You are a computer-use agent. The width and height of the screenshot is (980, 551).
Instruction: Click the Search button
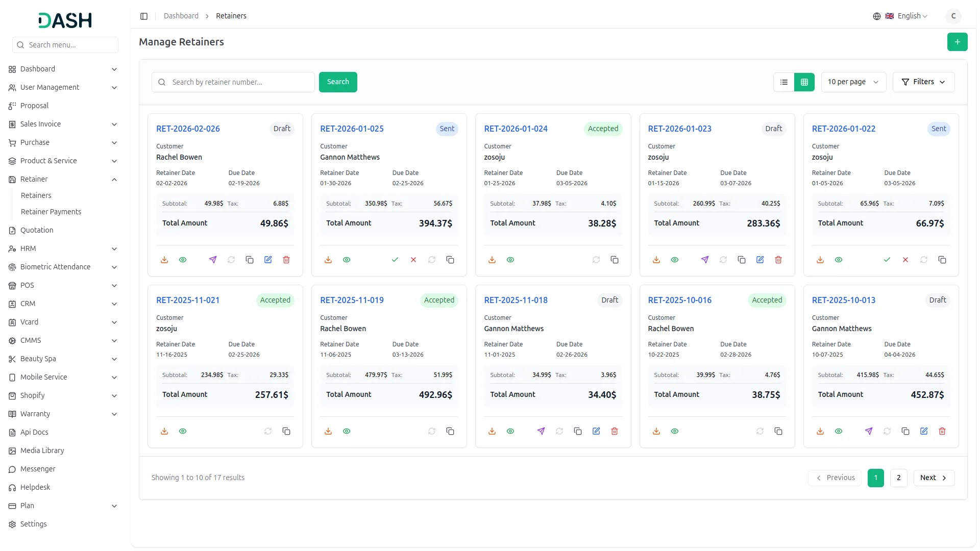click(x=338, y=82)
